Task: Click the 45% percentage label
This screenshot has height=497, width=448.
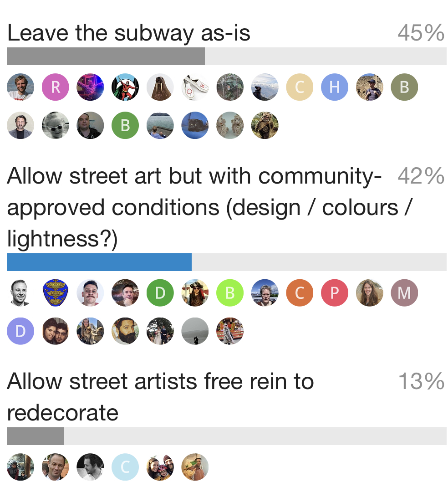Action: pyautogui.click(x=421, y=33)
